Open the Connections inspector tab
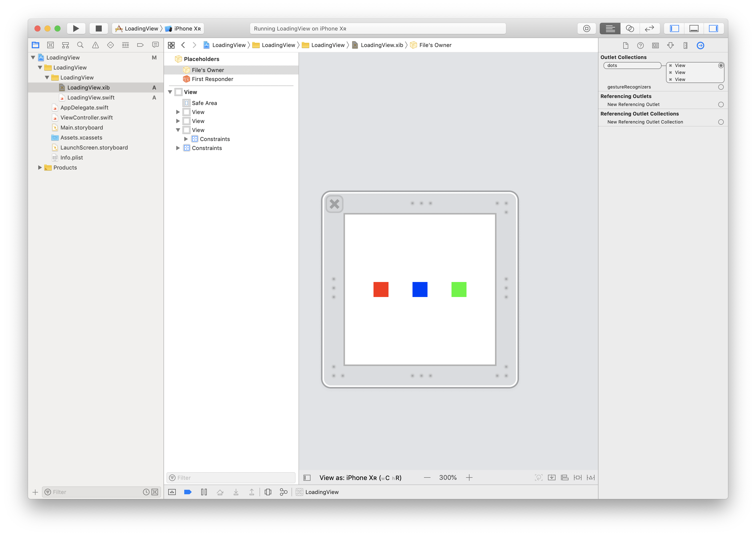The image size is (756, 536). pyautogui.click(x=700, y=45)
